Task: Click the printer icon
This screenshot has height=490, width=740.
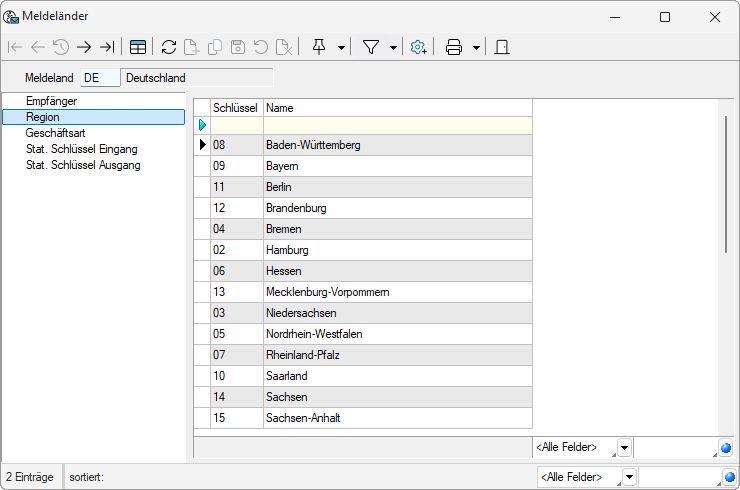Action: [454, 47]
